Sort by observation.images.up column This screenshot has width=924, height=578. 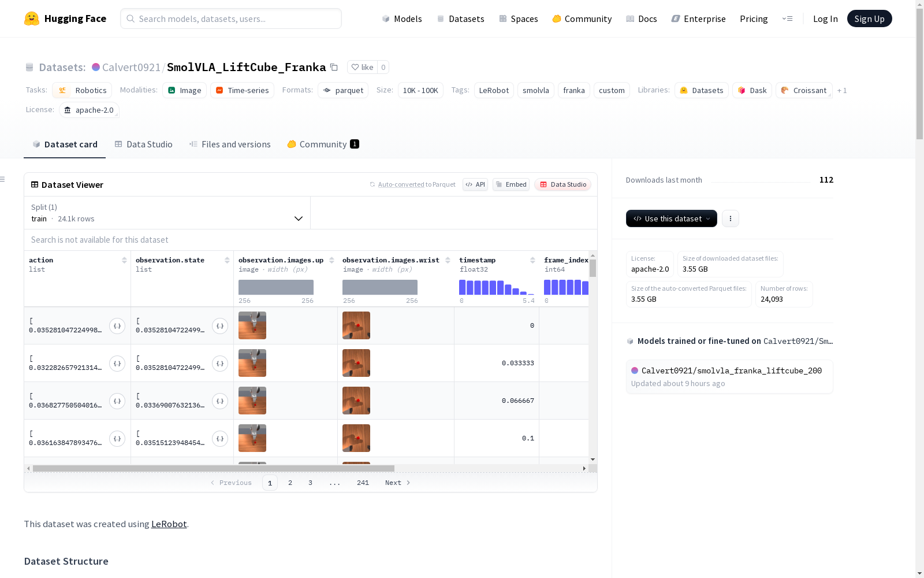(331, 260)
